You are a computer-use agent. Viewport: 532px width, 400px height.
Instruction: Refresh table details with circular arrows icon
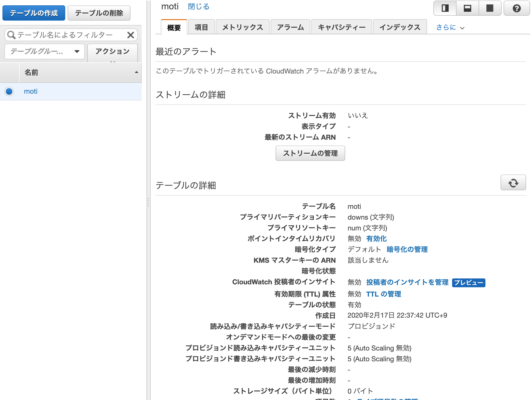tap(513, 183)
